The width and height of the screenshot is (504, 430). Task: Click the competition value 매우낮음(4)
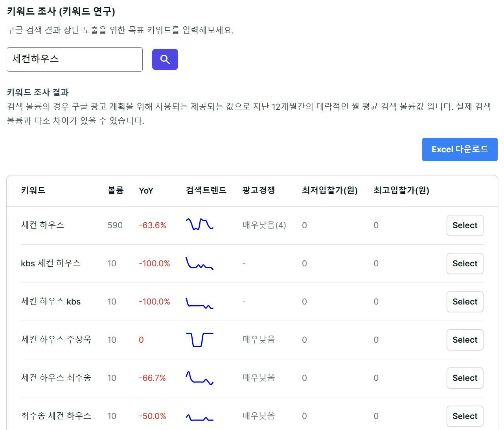click(x=264, y=225)
